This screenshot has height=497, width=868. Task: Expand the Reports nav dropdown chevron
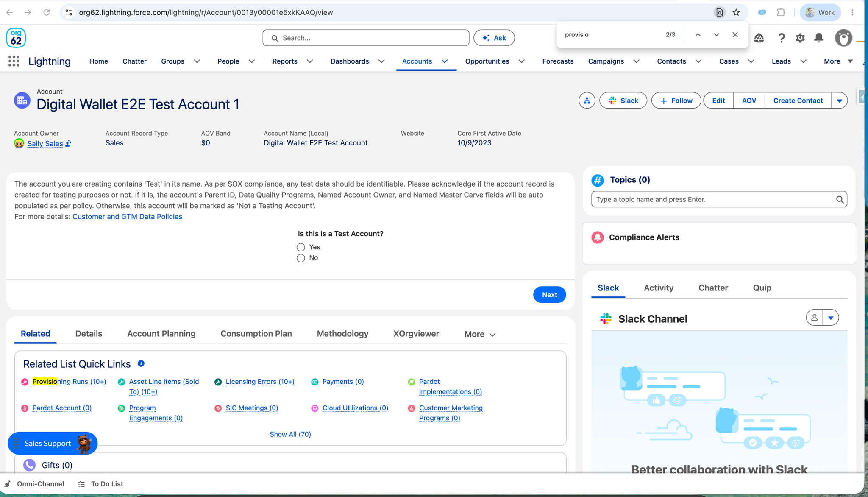(310, 61)
